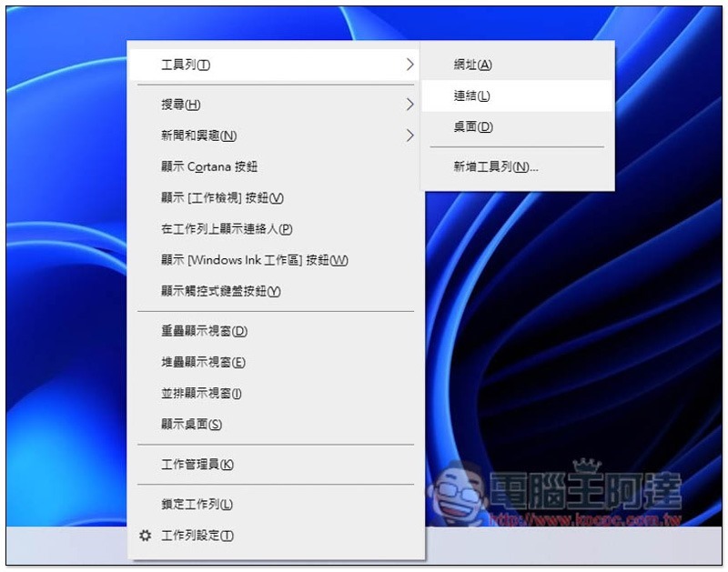Enable 顯示觸控式鍵盤按鈕 option
Viewport: 728px width, 572px height.
[x=220, y=291]
